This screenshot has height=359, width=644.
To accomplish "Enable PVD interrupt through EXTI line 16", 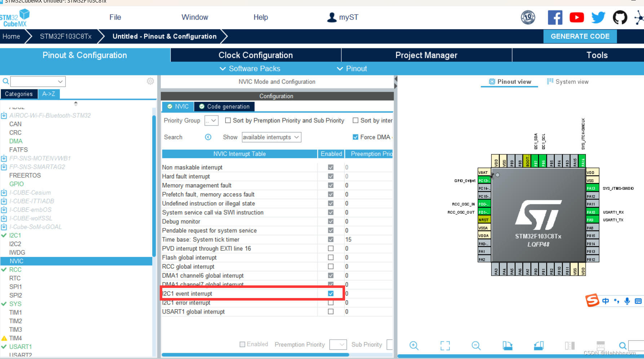I will 331,248.
